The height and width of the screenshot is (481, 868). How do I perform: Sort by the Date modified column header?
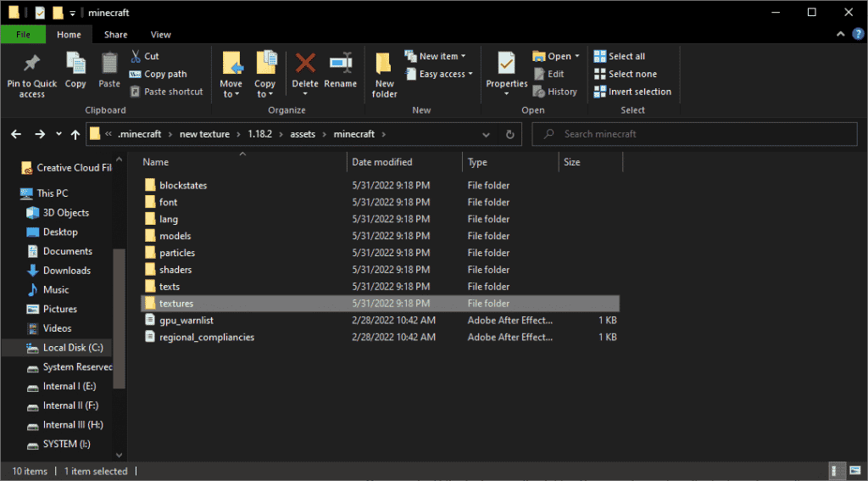coord(404,162)
